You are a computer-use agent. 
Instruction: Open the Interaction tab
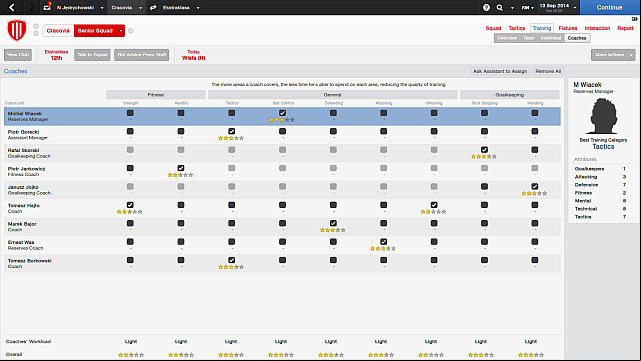click(x=597, y=28)
